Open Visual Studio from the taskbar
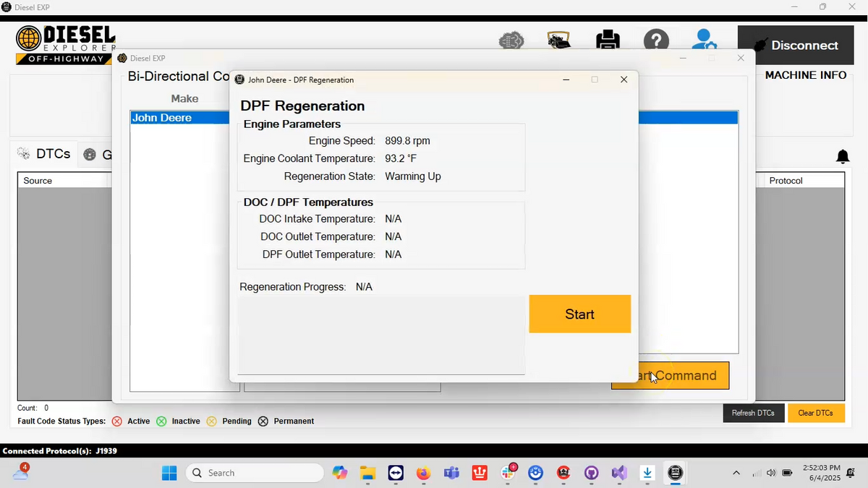 click(x=619, y=473)
